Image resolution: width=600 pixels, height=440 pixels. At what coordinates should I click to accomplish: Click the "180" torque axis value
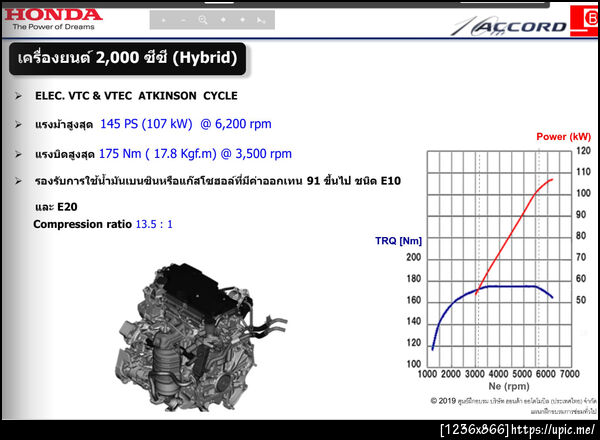414,279
